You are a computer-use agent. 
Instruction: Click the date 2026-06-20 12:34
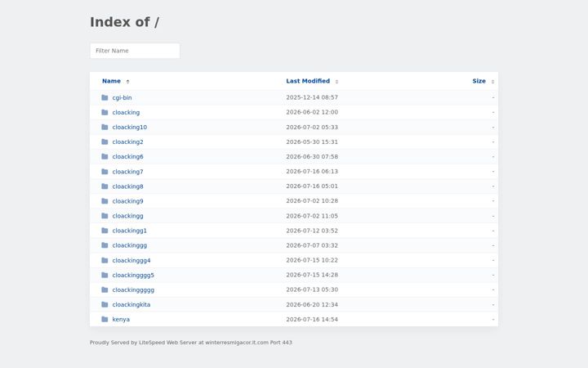(x=312, y=304)
